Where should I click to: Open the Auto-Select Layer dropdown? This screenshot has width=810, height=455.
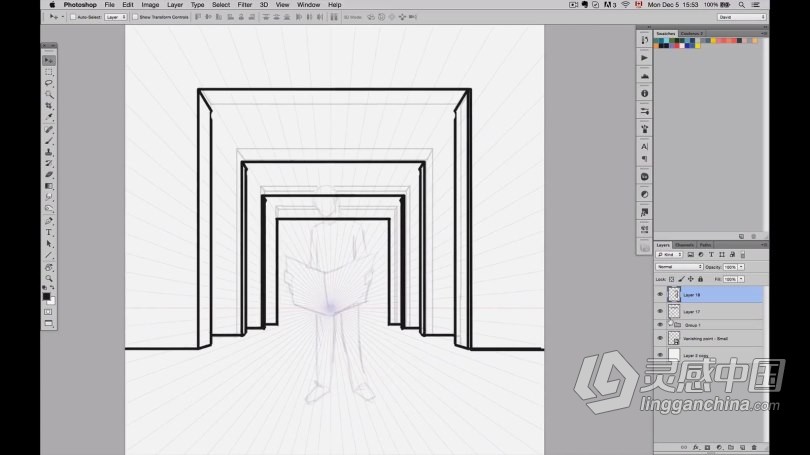click(x=116, y=17)
